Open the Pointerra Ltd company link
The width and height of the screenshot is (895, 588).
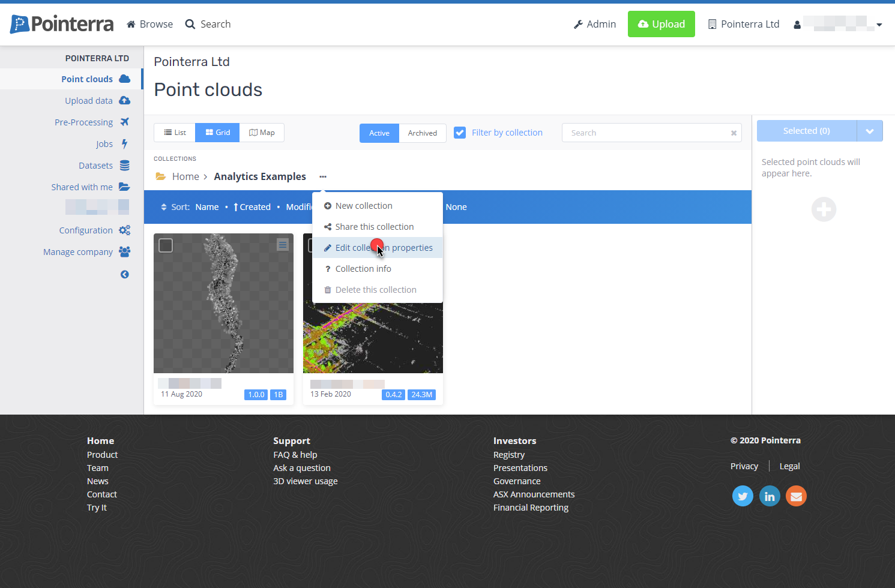click(744, 24)
